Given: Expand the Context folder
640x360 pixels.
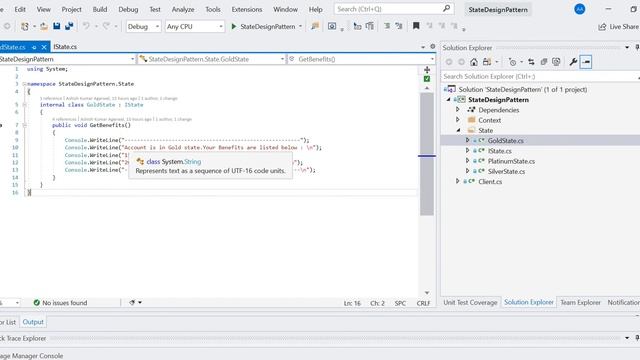Looking at the screenshot, I should tap(458, 120).
